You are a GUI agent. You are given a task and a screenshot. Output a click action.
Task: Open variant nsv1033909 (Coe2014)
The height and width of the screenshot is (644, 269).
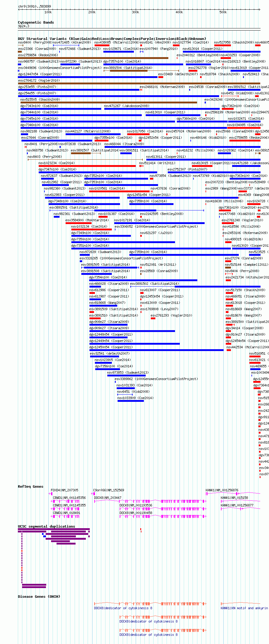[135, 398]
